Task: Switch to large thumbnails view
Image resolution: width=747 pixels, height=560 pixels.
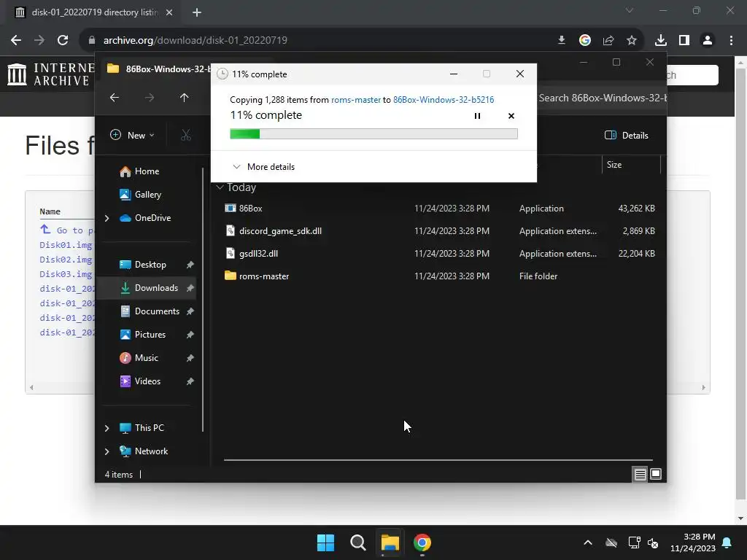Action: pos(656,474)
